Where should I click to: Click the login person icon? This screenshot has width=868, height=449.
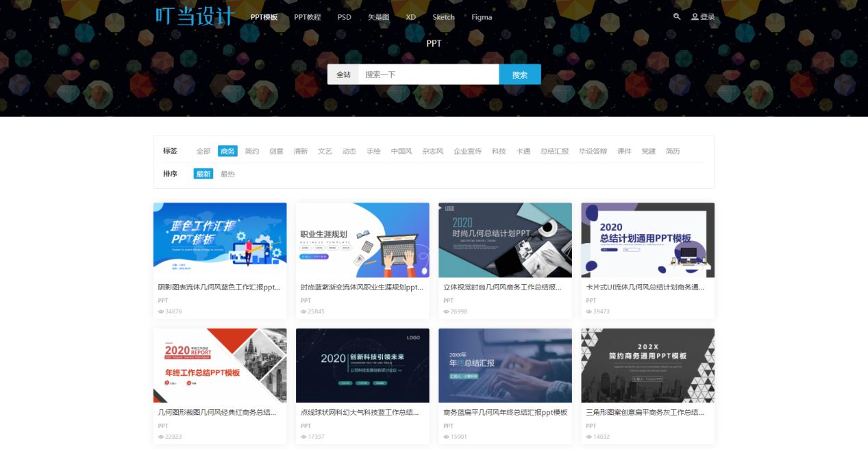tap(696, 16)
